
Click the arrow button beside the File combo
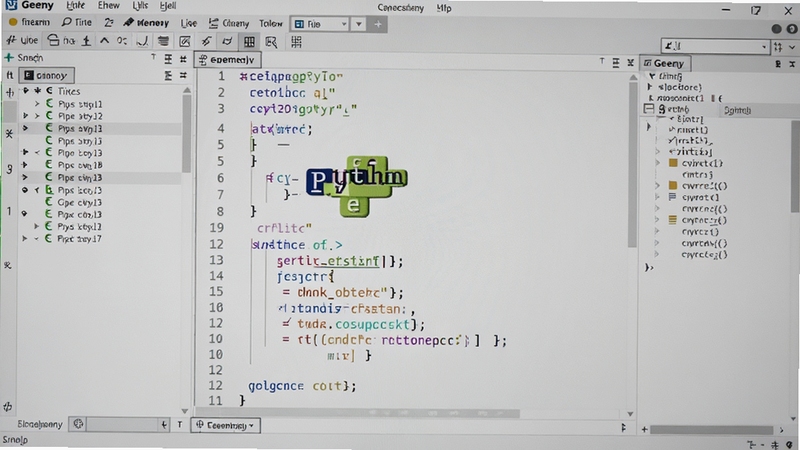[359, 24]
